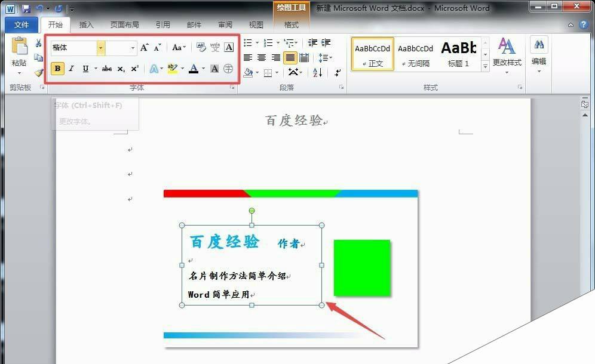Toggle Italic formatting
Screen dimensions: 595x364
tap(71, 69)
